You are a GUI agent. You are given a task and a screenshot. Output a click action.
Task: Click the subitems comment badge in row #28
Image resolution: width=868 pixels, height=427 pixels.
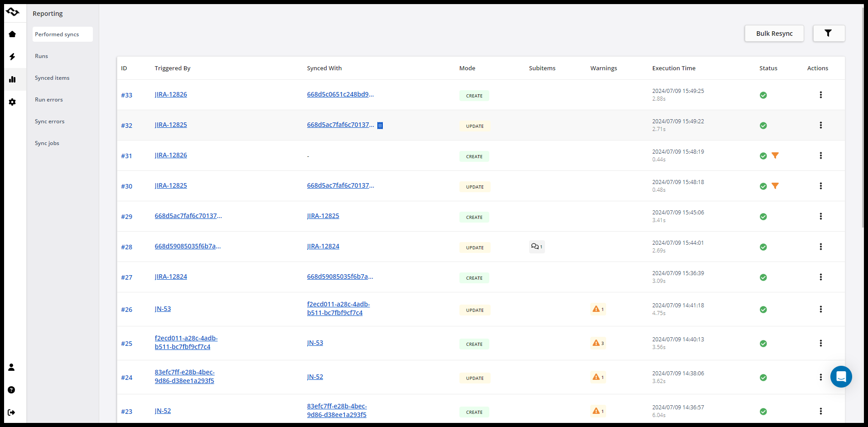[536, 247]
